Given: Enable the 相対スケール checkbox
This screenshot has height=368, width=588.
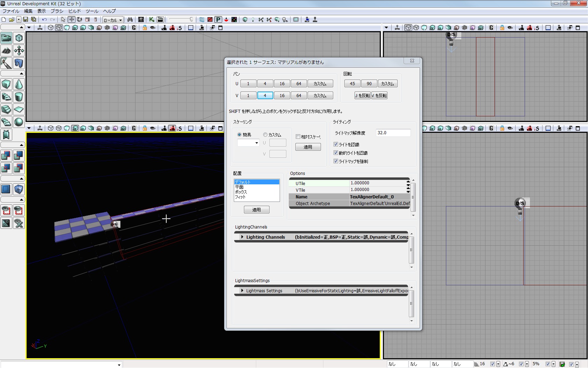Looking at the screenshot, I should pos(298,137).
